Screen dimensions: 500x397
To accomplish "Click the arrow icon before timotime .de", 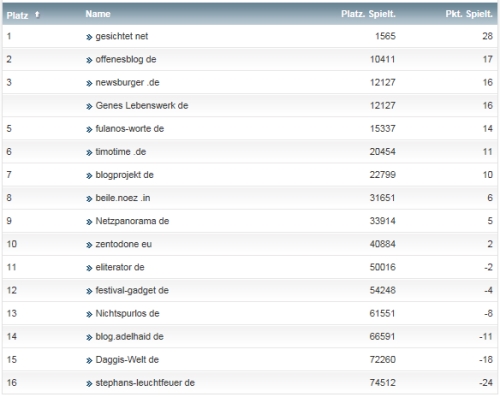I will coord(89,153).
